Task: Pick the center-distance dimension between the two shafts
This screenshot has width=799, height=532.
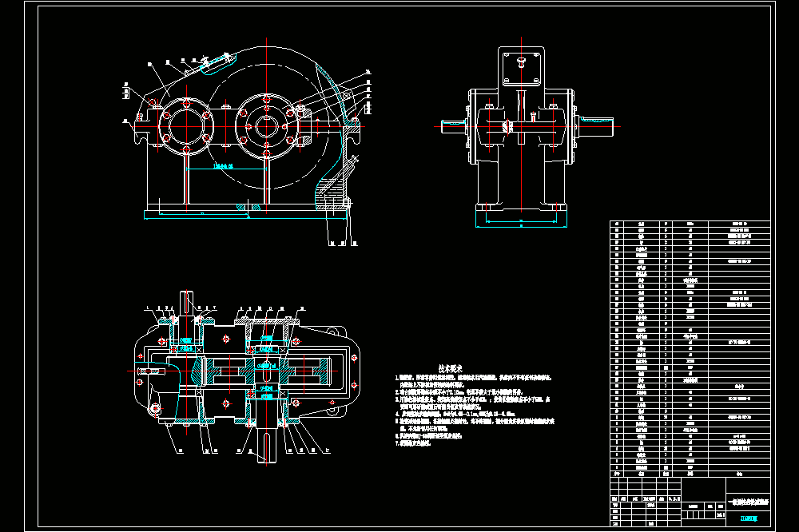Action: (x=226, y=167)
